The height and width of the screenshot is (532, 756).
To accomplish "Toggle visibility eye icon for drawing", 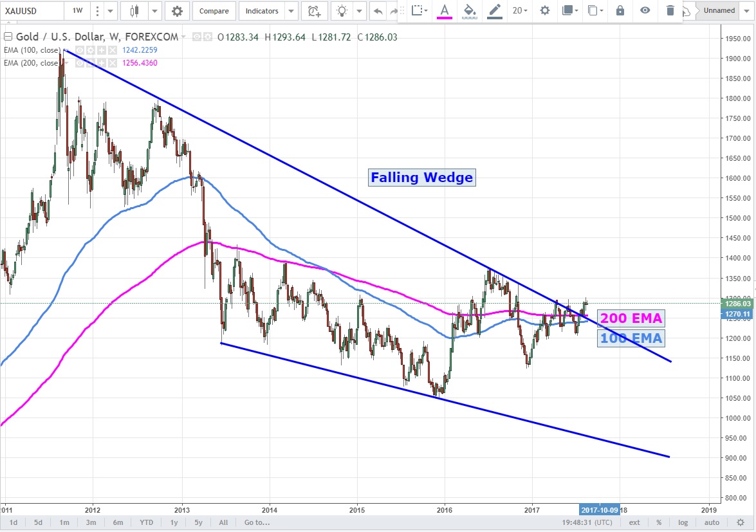I will click(x=645, y=10).
